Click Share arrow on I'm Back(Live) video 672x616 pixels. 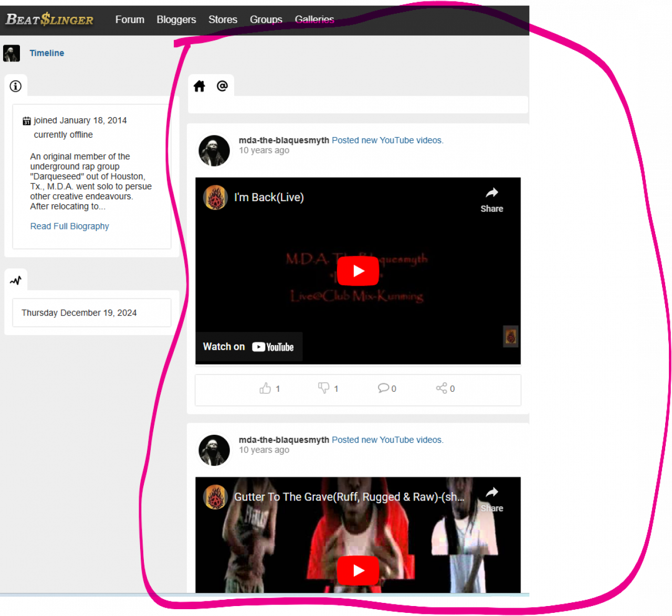click(491, 200)
